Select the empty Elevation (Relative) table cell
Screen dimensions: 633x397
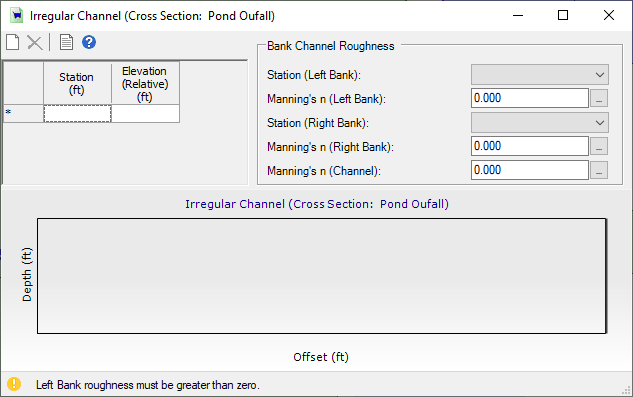click(x=145, y=113)
